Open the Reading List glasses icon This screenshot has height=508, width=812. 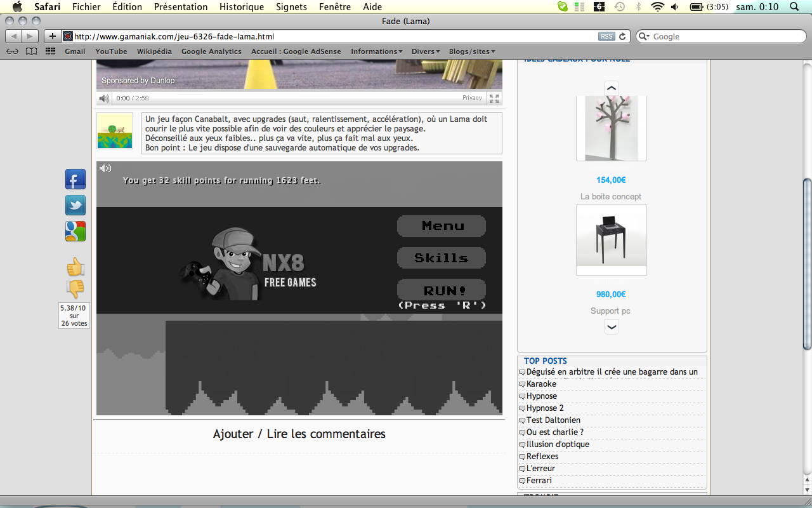click(x=12, y=51)
